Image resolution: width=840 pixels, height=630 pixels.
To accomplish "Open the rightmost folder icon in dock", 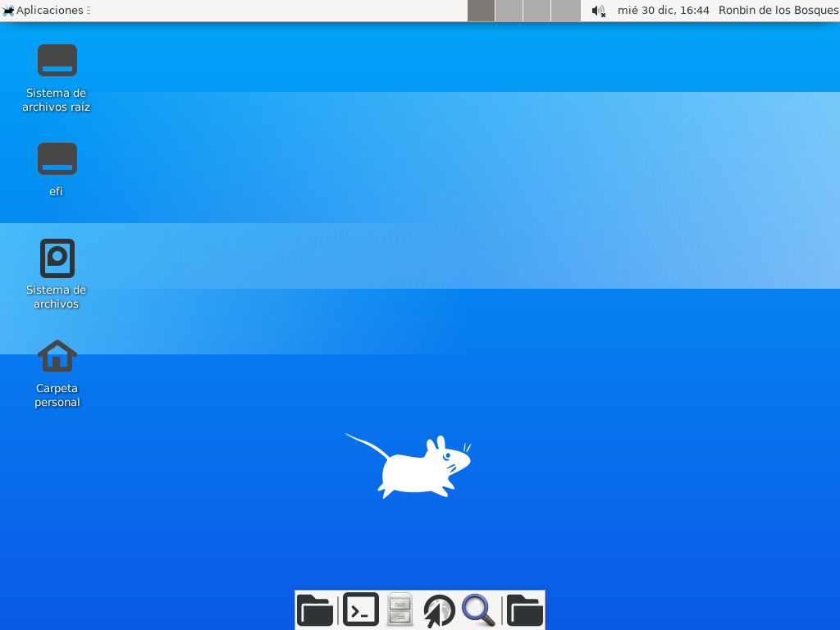I will (525, 609).
